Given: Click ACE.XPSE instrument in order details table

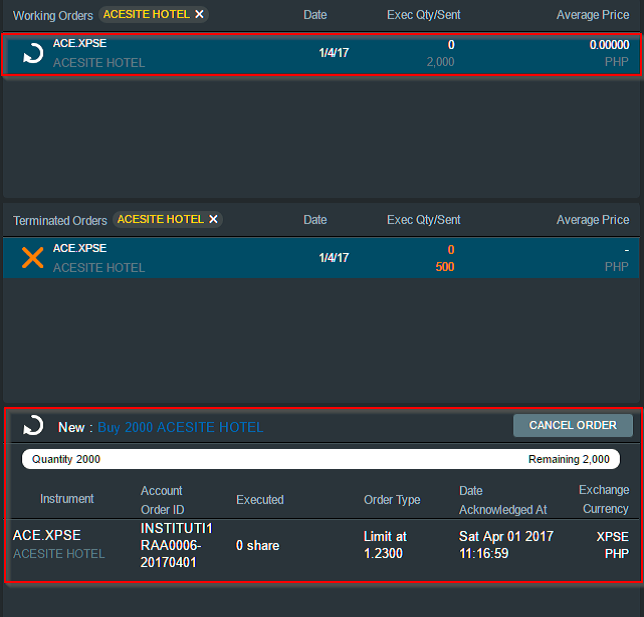Looking at the screenshot, I should pos(47,535).
